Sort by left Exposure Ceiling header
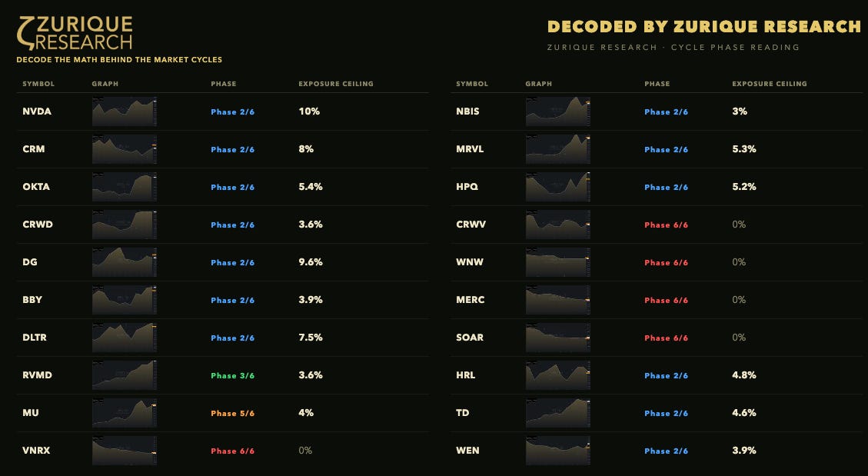This screenshot has height=476, width=868. [x=336, y=84]
